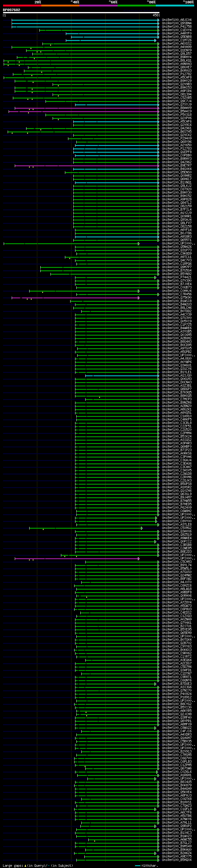Select the UniRef100_C1QFL9 label

coord(177,809)
